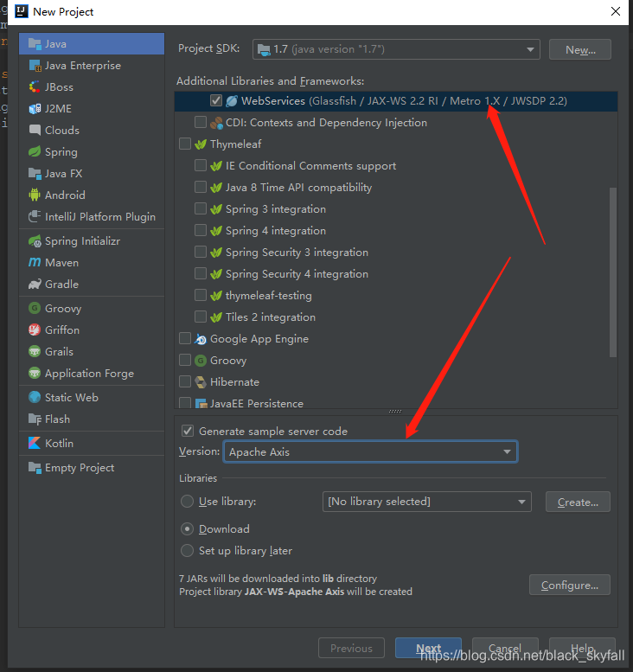Click the Clouds icon

tap(35, 131)
